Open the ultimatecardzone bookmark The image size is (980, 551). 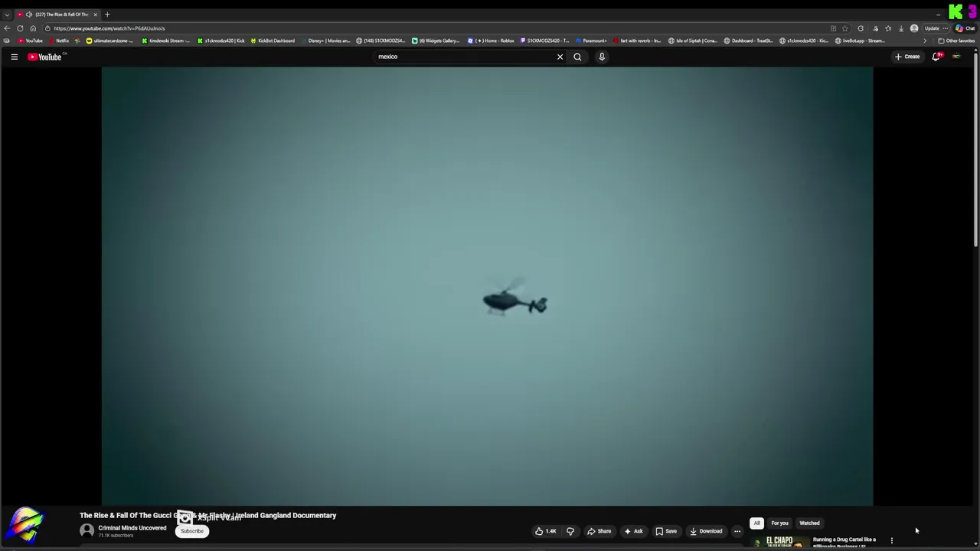pyautogui.click(x=109, y=41)
